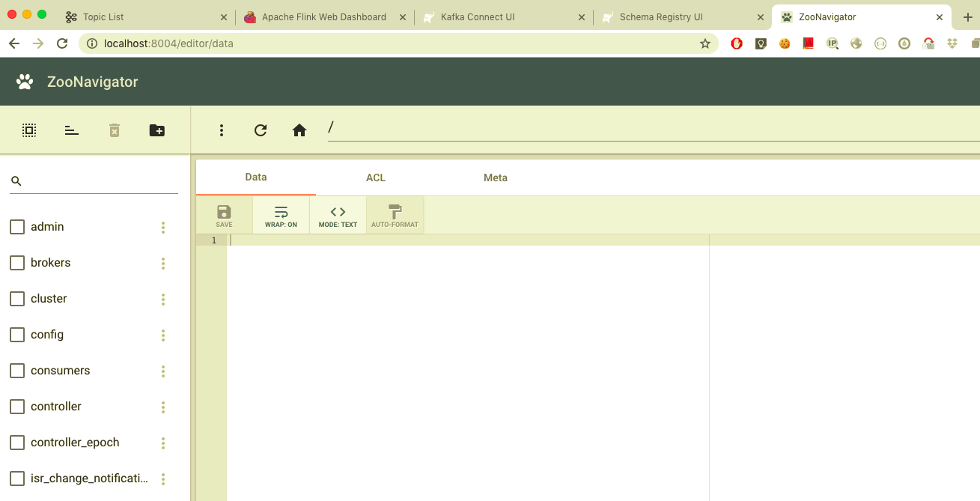Click the refresh icon in the path bar
The width and height of the screenshot is (980, 501).
(x=261, y=130)
